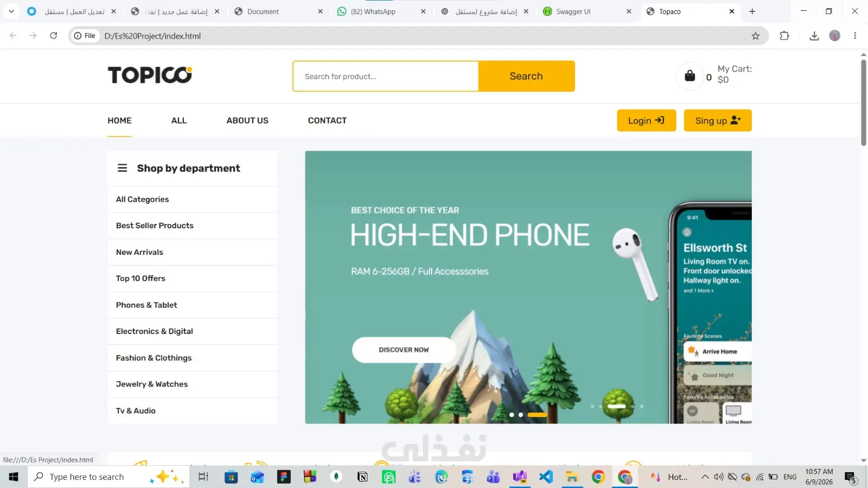
Task: Select the active yellow banner slide indicator
Action: (537, 415)
